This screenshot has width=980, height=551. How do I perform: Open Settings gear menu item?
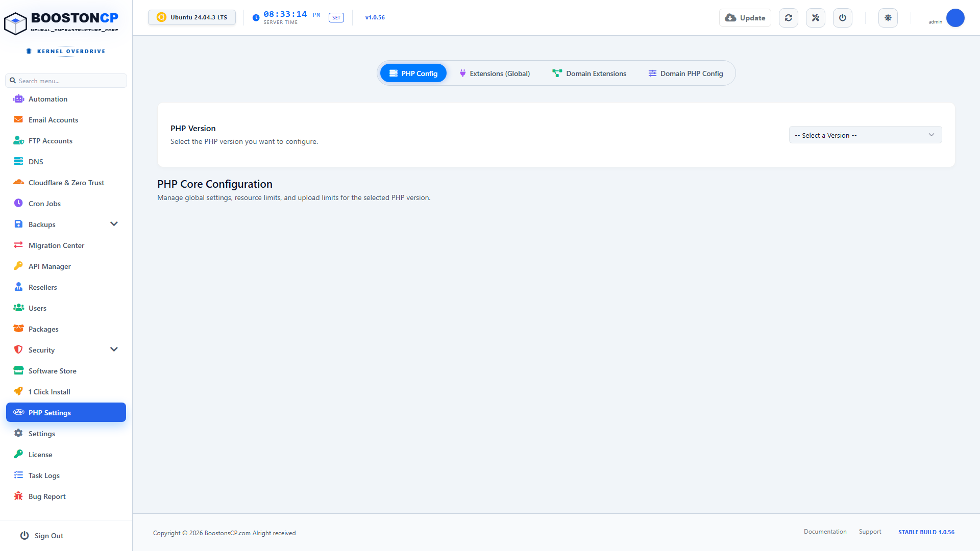[x=66, y=433]
